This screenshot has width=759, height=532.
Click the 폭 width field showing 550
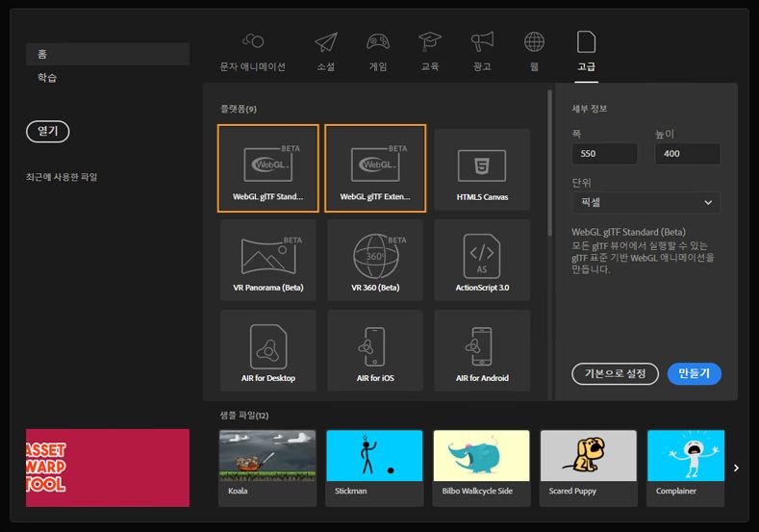604,154
